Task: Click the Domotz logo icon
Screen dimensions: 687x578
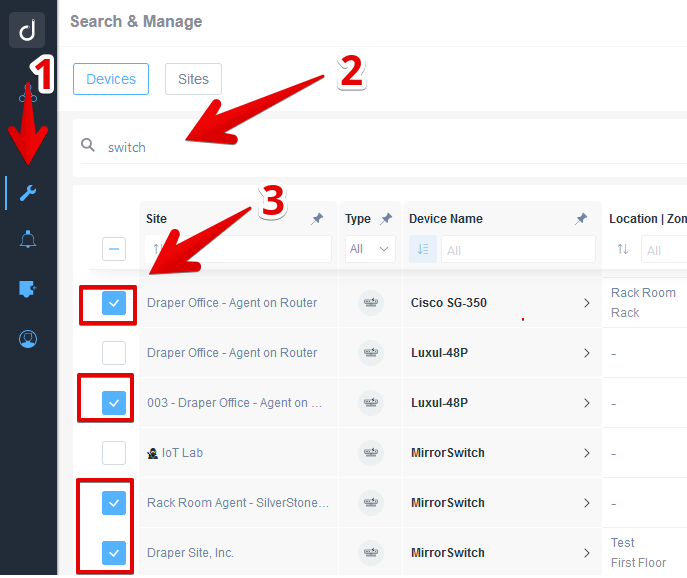Action: click(x=27, y=30)
